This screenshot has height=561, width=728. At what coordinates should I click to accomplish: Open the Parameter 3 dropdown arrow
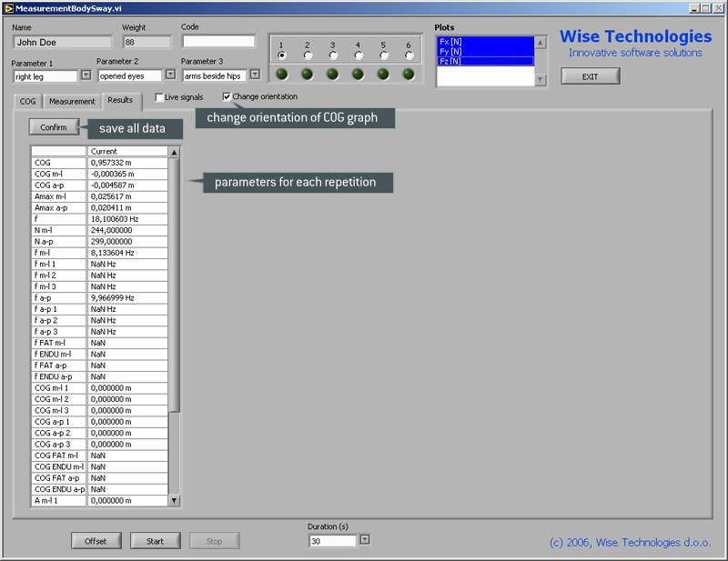256,75
